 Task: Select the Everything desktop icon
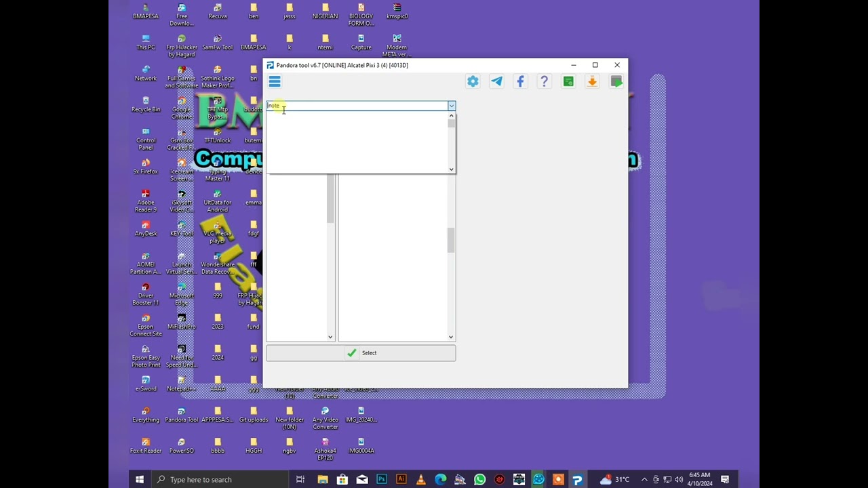146,415
